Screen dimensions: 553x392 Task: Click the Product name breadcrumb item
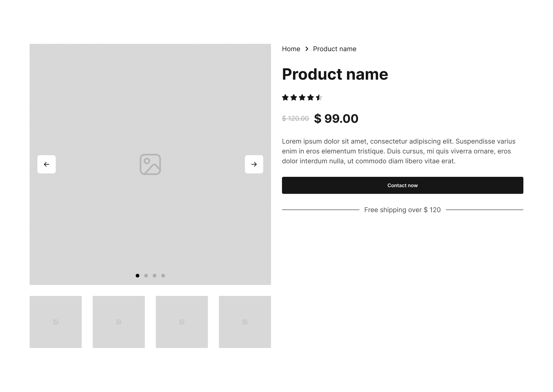pyautogui.click(x=335, y=49)
